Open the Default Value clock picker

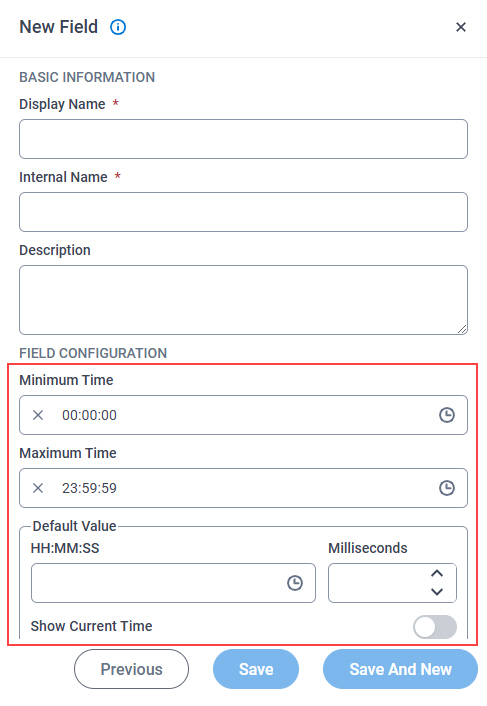tap(295, 583)
